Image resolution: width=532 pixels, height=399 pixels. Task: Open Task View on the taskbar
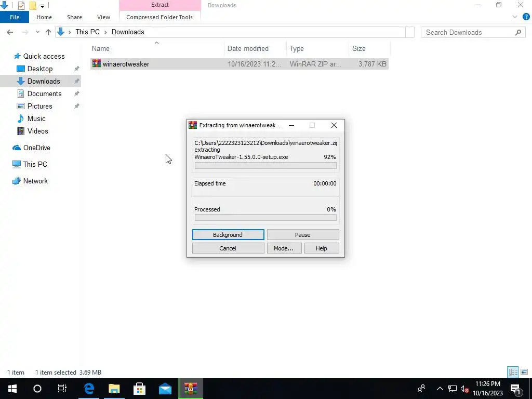(62, 389)
